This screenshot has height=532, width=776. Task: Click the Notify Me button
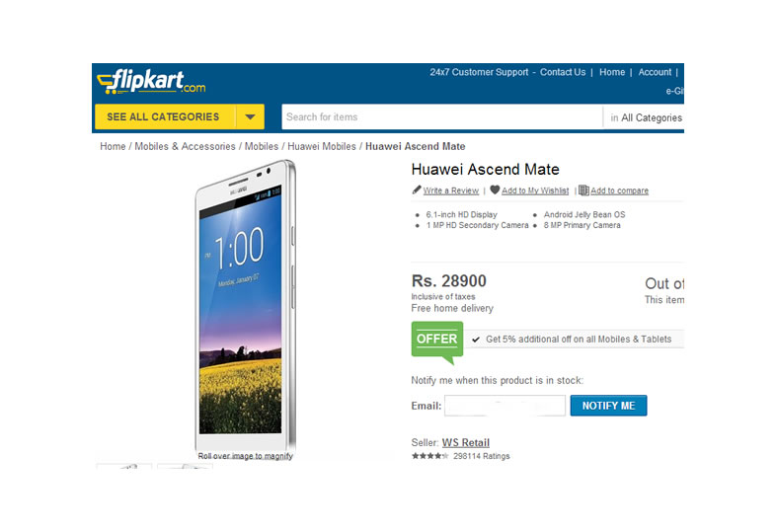[608, 406]
